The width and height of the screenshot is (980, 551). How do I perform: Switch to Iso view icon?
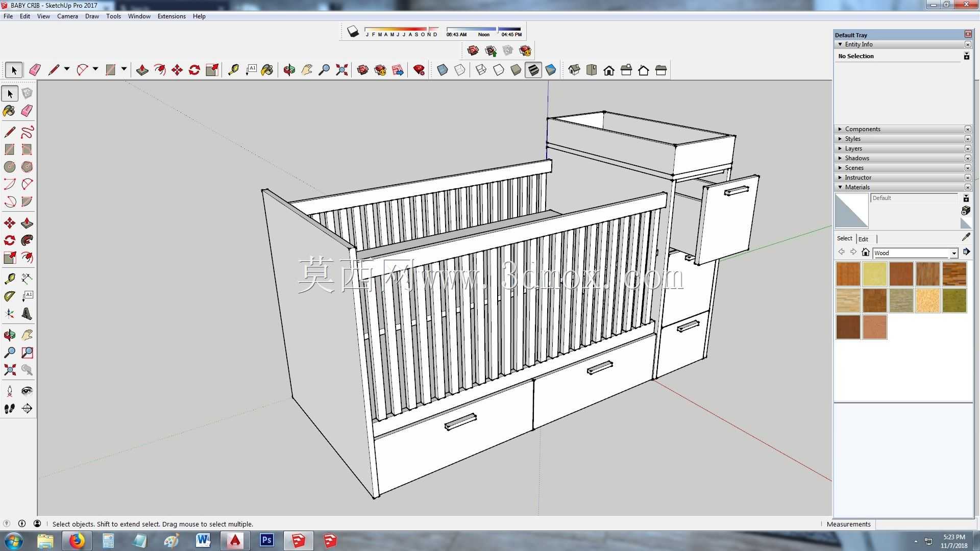click(x=574, y=70)
